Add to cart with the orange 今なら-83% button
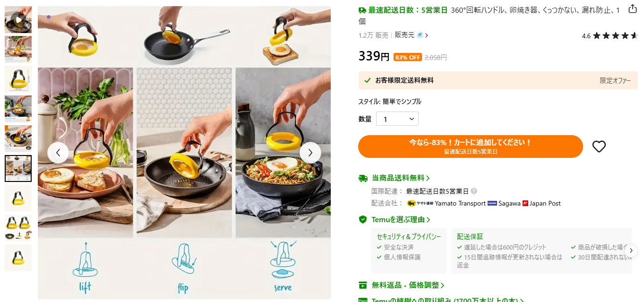This screenshot has height=302, width=644. pyautogui.click(x=471, y=147)
